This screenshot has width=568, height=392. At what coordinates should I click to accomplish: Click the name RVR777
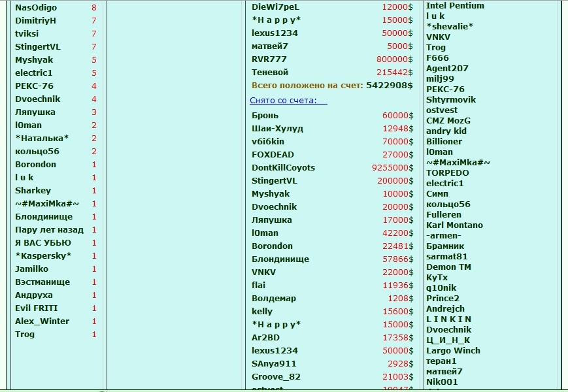click(x=269, y=59)
